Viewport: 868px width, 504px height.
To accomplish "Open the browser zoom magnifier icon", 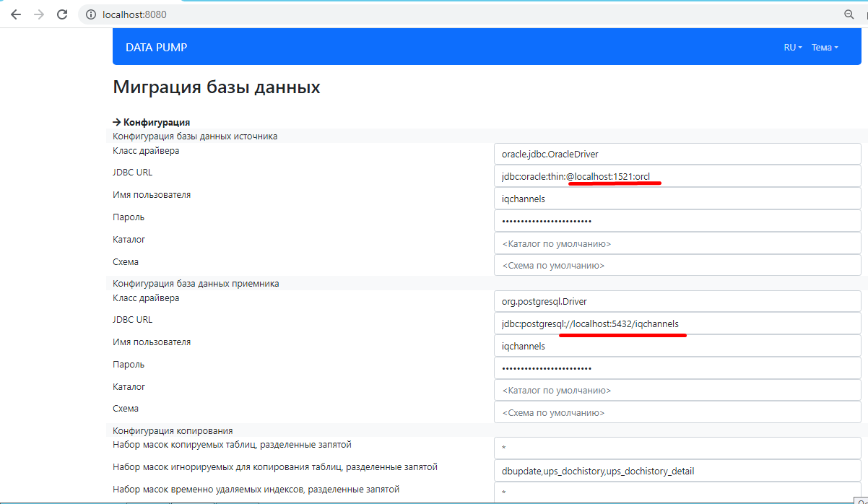I will (849, 14).
